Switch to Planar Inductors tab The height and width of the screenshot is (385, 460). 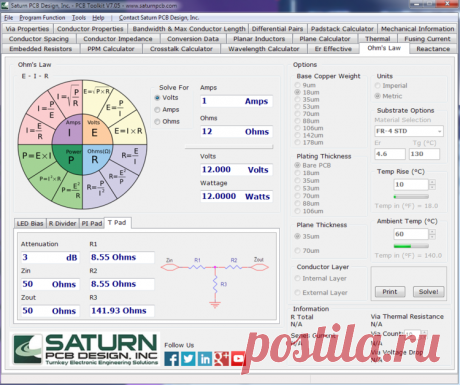(259, 39)
